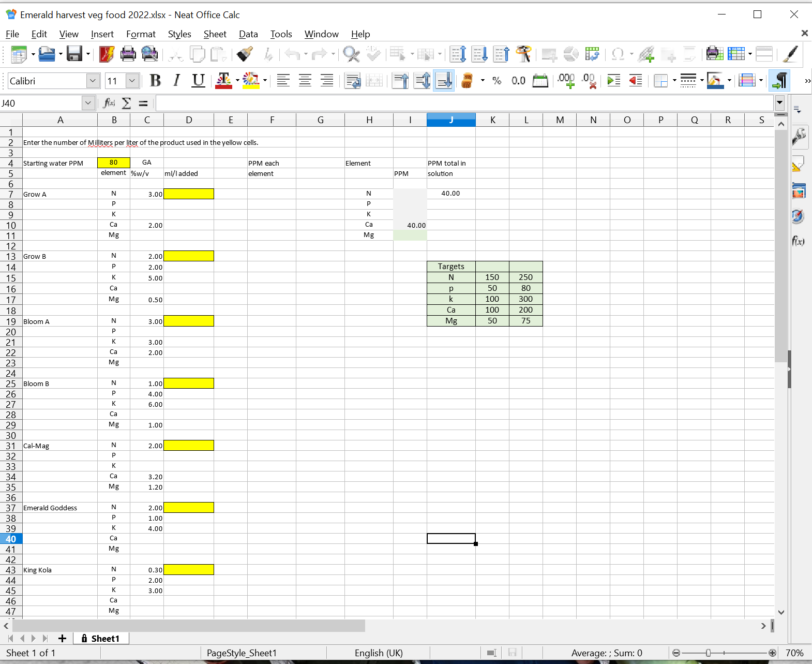The image size is (812, 664).
Task: Define print area
Action: (714, 54)
